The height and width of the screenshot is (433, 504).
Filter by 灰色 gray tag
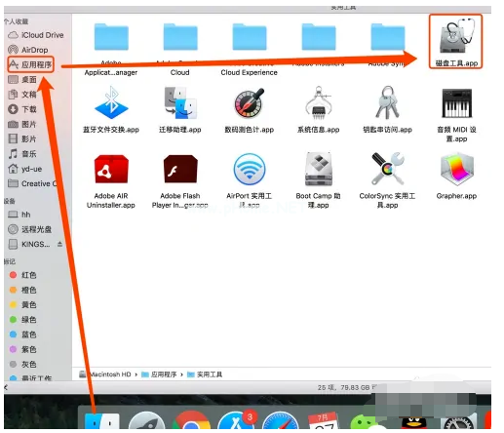pos(22,365)
